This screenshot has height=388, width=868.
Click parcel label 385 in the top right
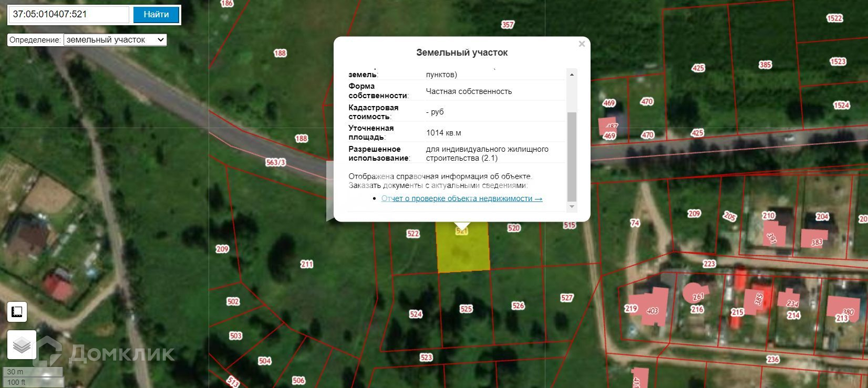pos(765,65)
